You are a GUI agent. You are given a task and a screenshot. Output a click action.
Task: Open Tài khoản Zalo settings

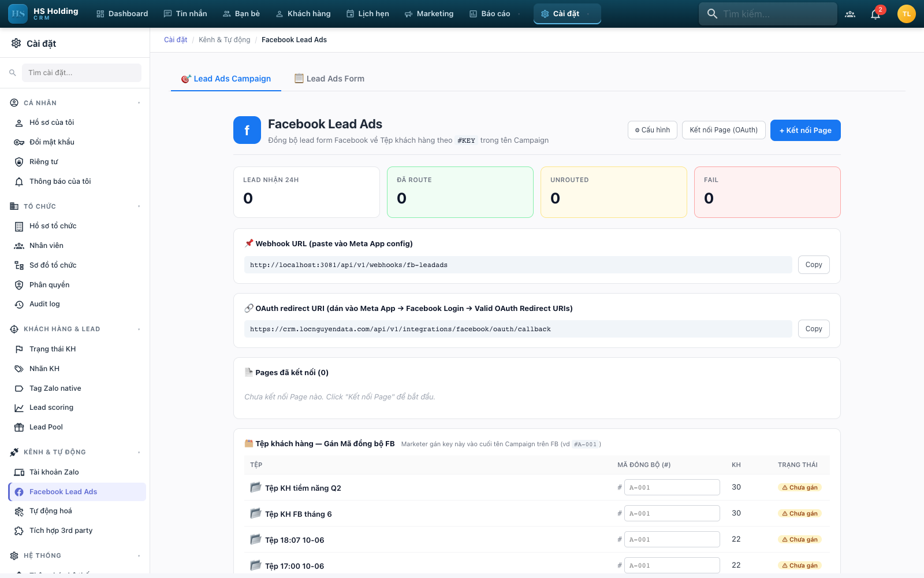tap(77, 472)
